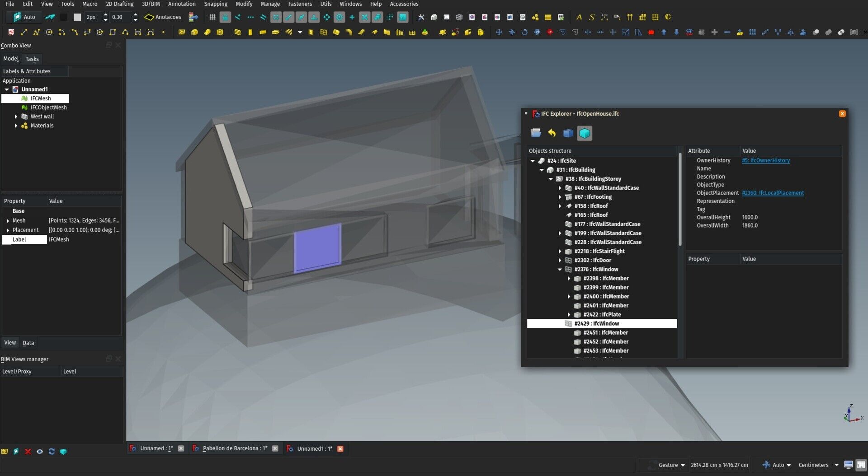Toggle snap to intersection X button

pyautogui.click(x=365, y=17)
